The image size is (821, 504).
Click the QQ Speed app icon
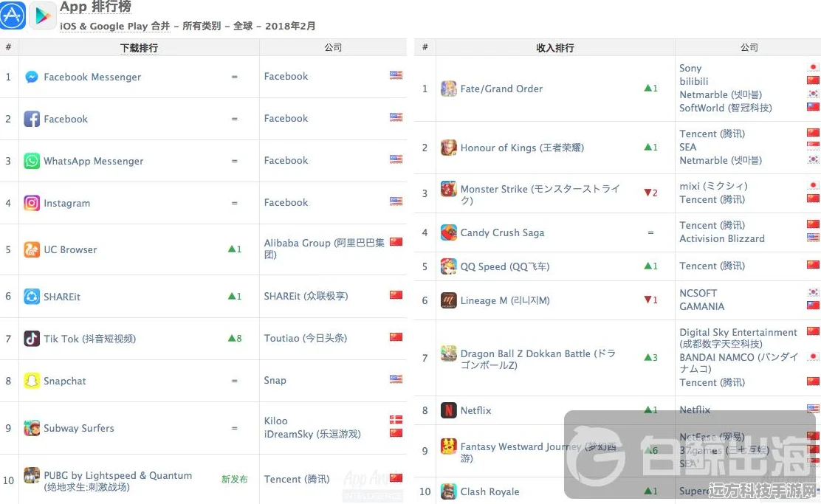coord(448,266)
